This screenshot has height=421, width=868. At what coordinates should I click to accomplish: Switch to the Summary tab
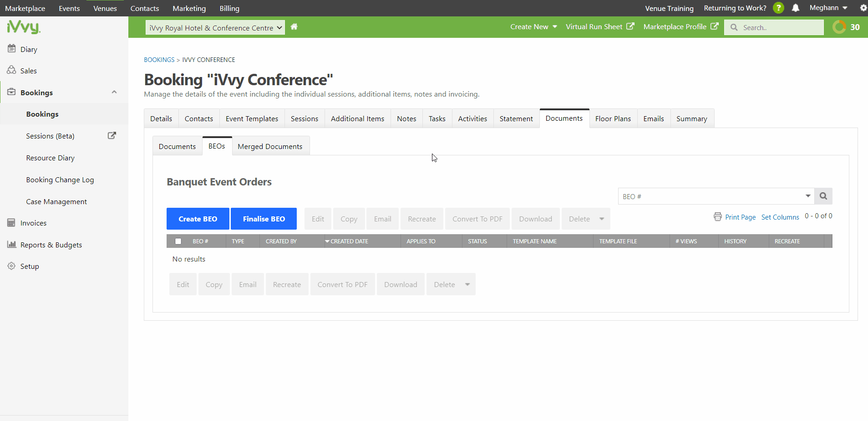tap(691, 118)
